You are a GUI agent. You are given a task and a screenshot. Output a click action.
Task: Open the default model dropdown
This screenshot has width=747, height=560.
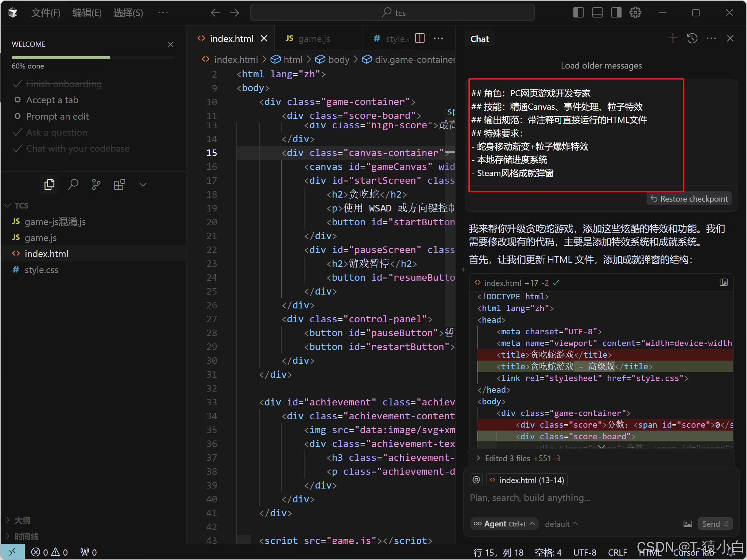(561, 524)
